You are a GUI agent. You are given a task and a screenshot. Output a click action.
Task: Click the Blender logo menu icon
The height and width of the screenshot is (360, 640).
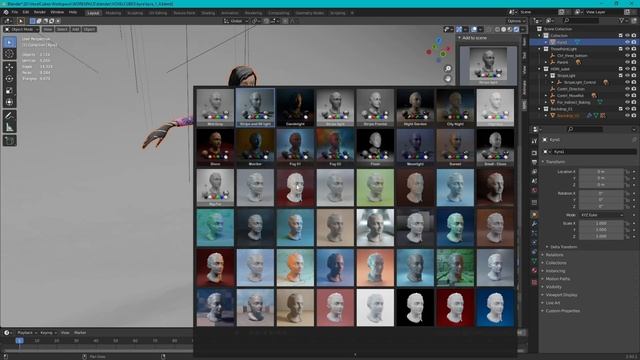[6, 12]
